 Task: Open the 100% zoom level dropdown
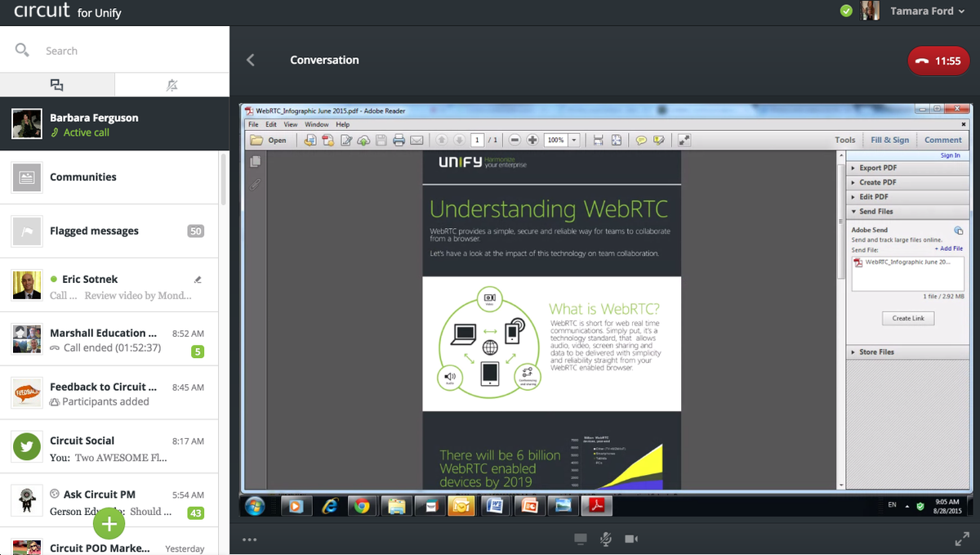(x=574, y=141)
